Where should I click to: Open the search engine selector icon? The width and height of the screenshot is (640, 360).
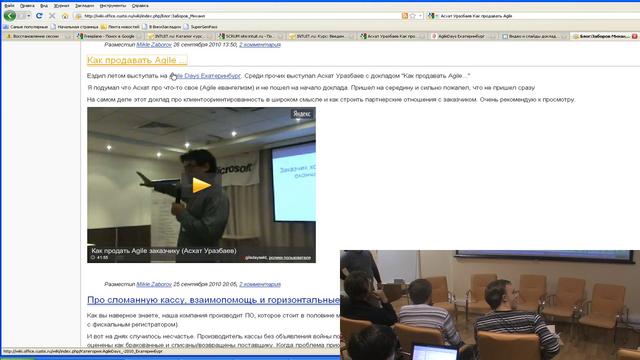(431, 16)
